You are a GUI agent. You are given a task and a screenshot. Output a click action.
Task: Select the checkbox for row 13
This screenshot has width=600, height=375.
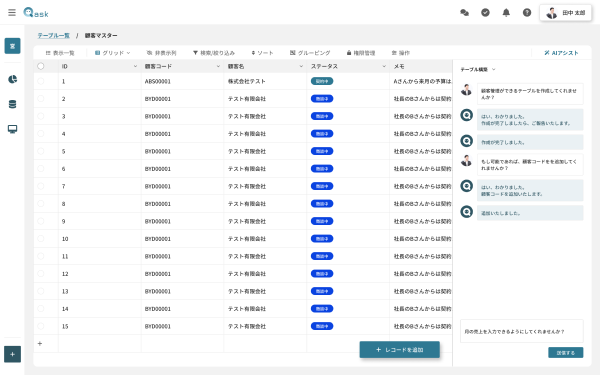coord(41,291)
